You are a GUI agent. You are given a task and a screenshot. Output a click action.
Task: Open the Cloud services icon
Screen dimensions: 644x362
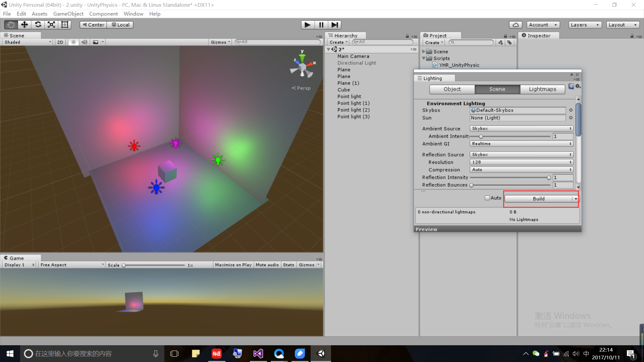[x=516, y=25]
